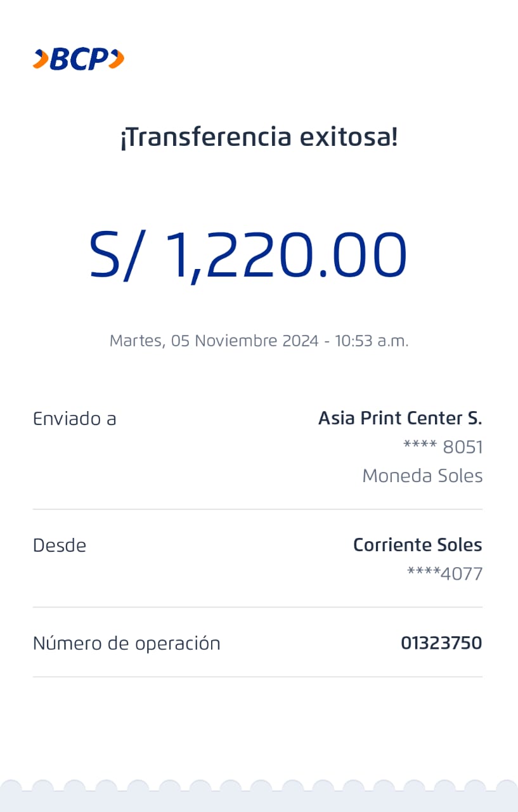Click the Moneda Soles text
The width and height of the screenshot is (518, 812).
(422, 476)
